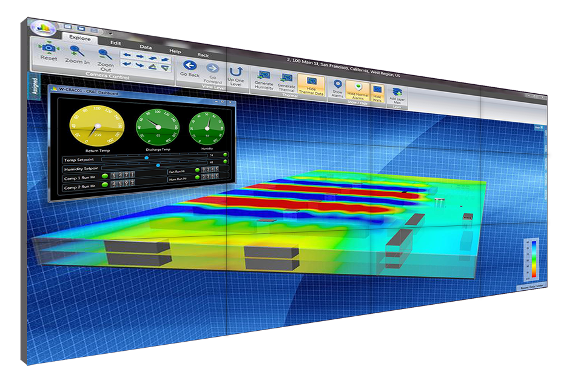Switch to the Explore ribbon tab
This screenshot has width=569, height=392.
point(80,38)
